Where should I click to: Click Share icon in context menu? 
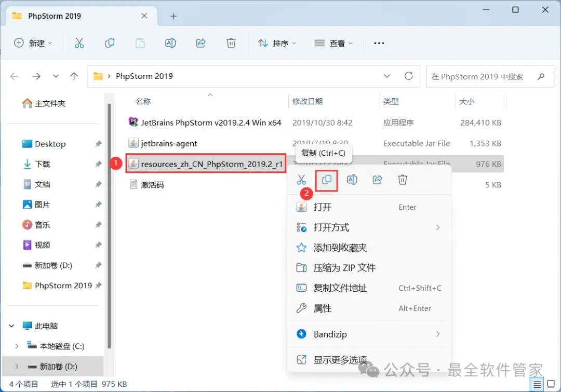(x=378, y=180)
